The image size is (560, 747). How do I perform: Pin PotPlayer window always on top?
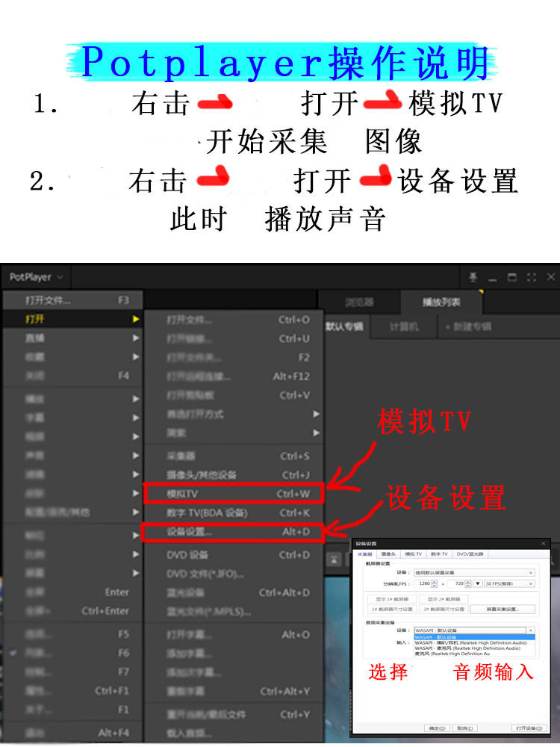(x=473, y=277)
